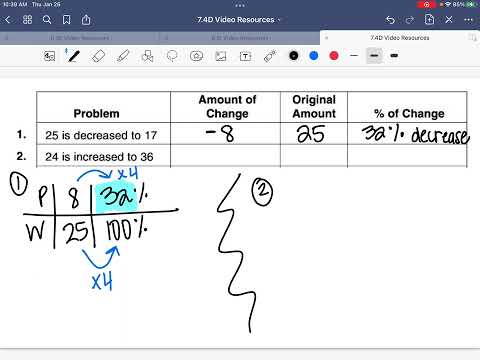
Task: Tap the 'Original Amount' header
Action: click(x=314, y=107)
